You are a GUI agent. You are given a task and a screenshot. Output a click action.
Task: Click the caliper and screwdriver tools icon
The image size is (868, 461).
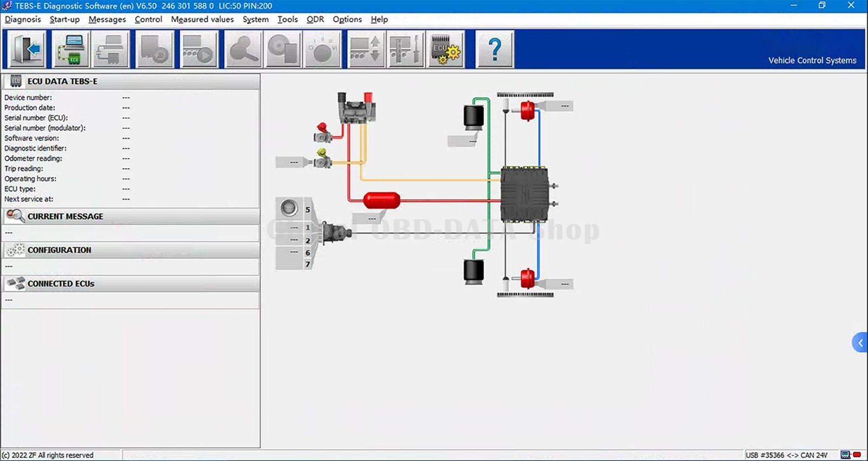pyautogui.click(x=406, y=49)
